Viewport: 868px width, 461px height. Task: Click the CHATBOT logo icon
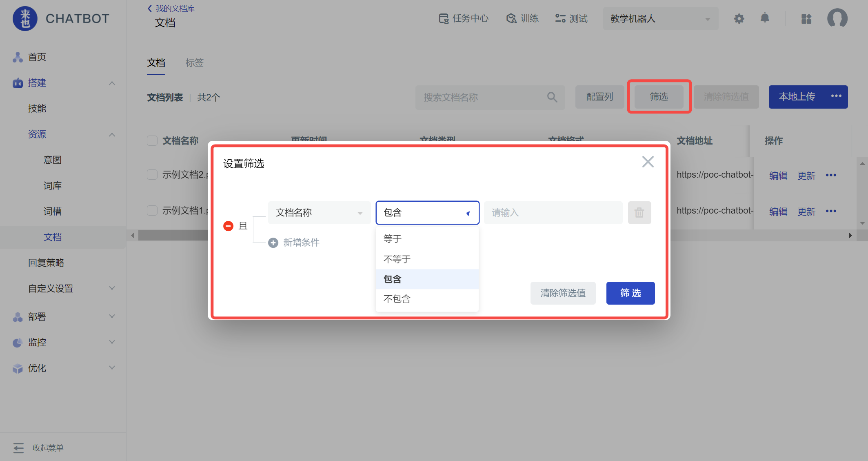pos(25,18)
